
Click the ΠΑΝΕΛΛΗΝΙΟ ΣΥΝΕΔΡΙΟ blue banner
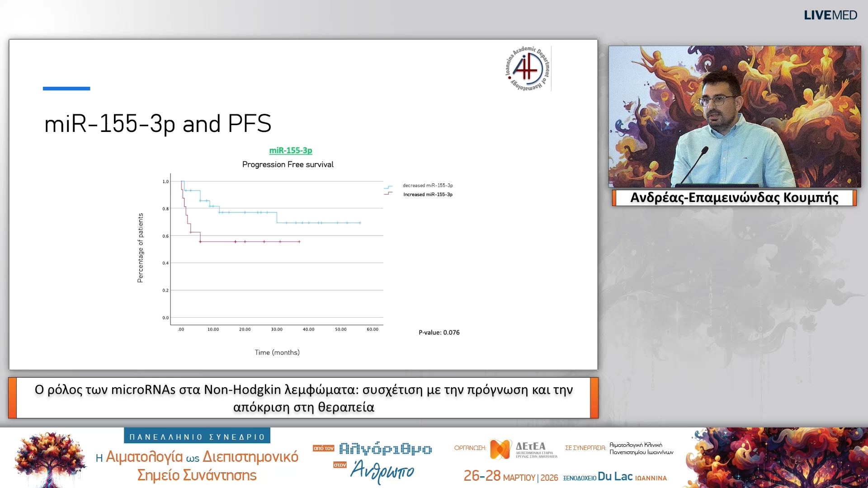(197, 436)
